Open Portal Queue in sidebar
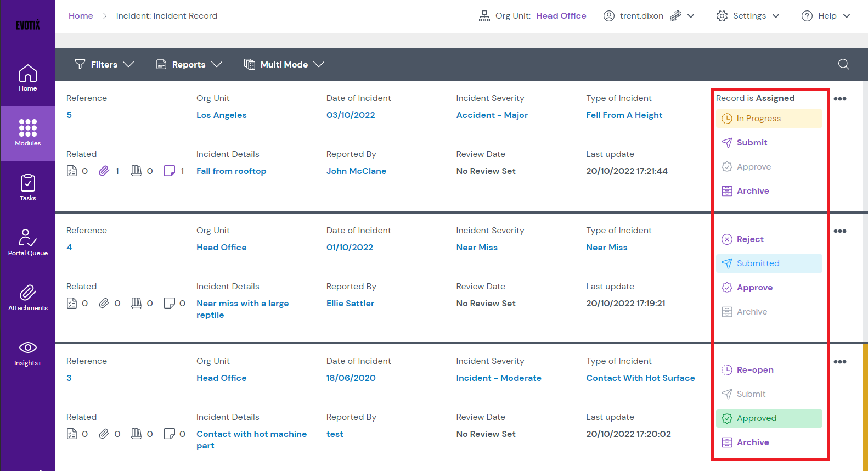 [x=28, y=242]
